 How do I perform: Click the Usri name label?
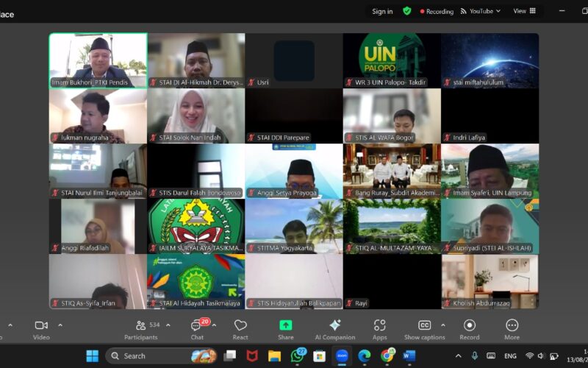pos(262,82)
